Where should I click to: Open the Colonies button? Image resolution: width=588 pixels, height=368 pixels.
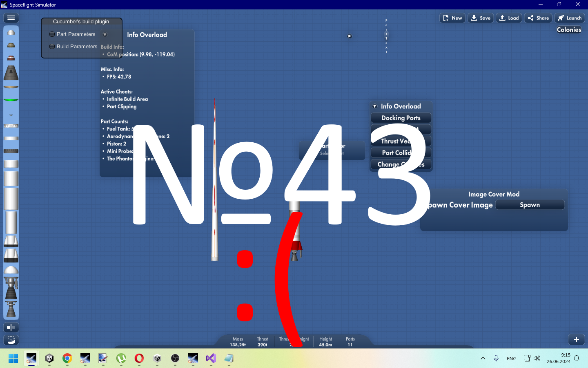[569, 30]
